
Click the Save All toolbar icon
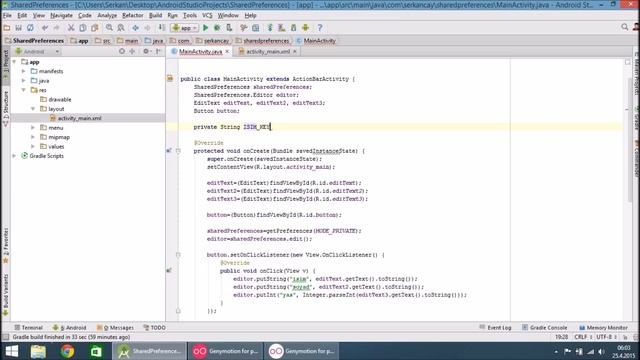18,28
